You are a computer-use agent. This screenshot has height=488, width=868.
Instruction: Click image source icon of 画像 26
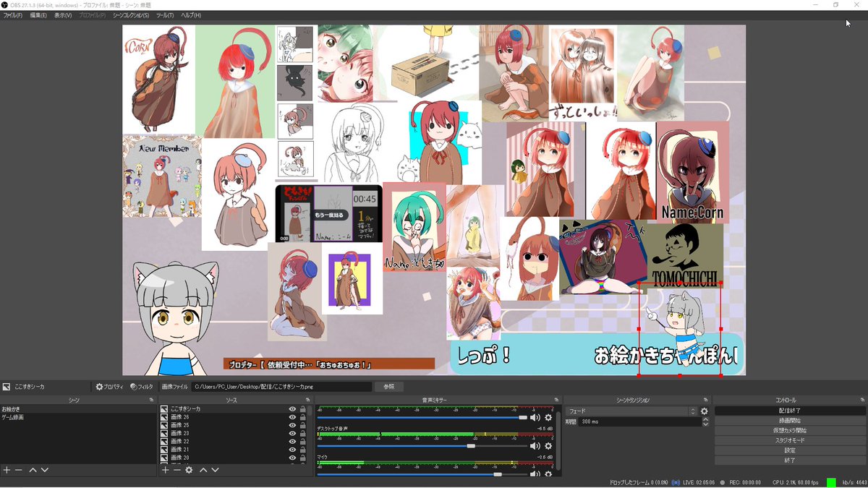pyautogui.click(x=164, y=417)
